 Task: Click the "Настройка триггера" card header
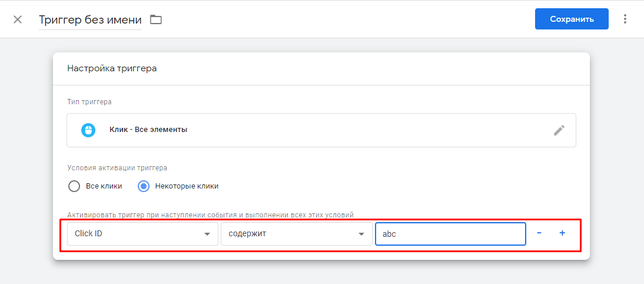coord(112,68)
